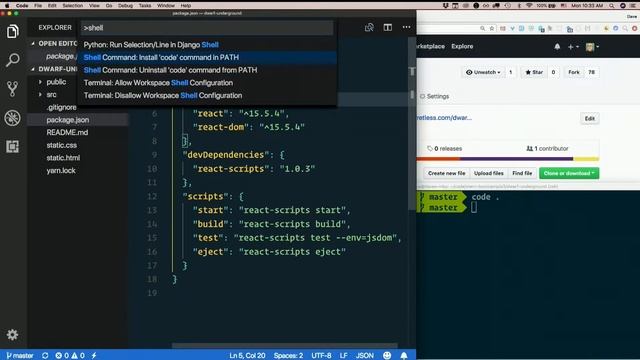Click the editor horizontal scrollbar
Screen dimensions: 640x360
pos(284,345)
